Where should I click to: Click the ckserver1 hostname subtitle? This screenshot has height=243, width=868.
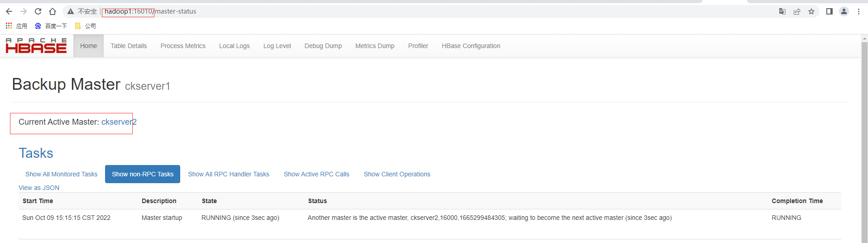(x=147, y=86)
